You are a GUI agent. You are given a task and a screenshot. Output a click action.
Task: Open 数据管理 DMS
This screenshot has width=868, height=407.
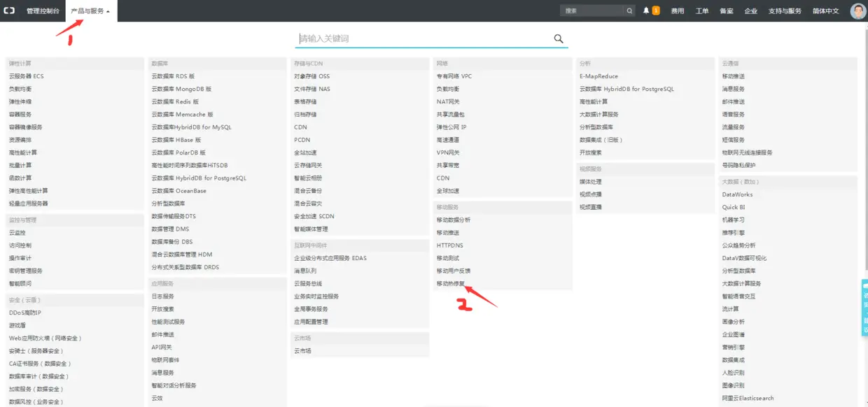[171, 229]
